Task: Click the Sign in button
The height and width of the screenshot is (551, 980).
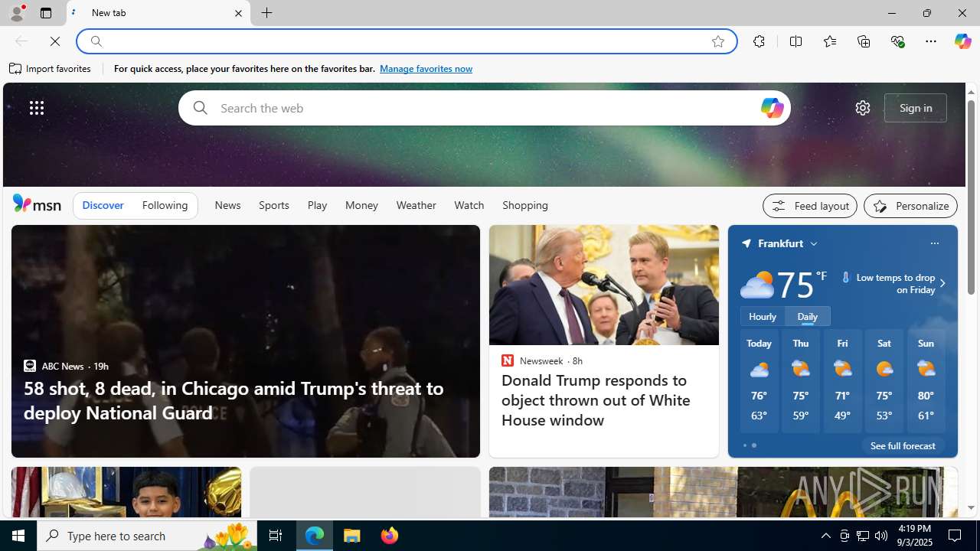Action: point(916,108)
